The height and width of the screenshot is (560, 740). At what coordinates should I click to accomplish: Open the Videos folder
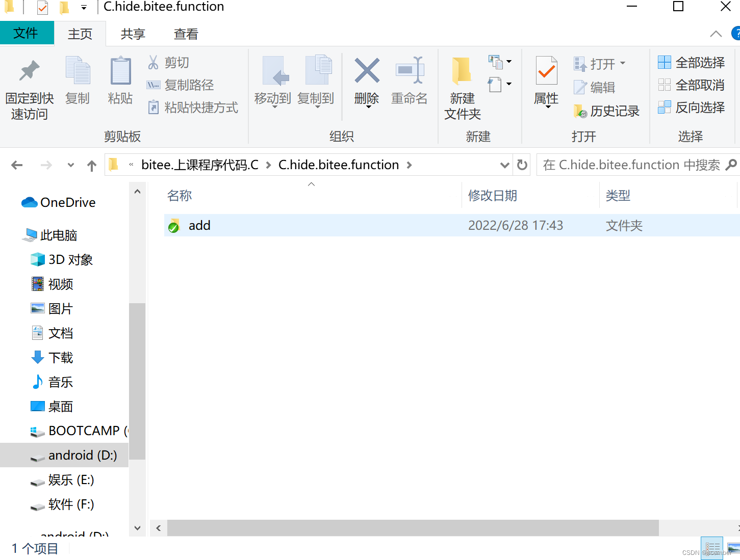pos(53,284)
